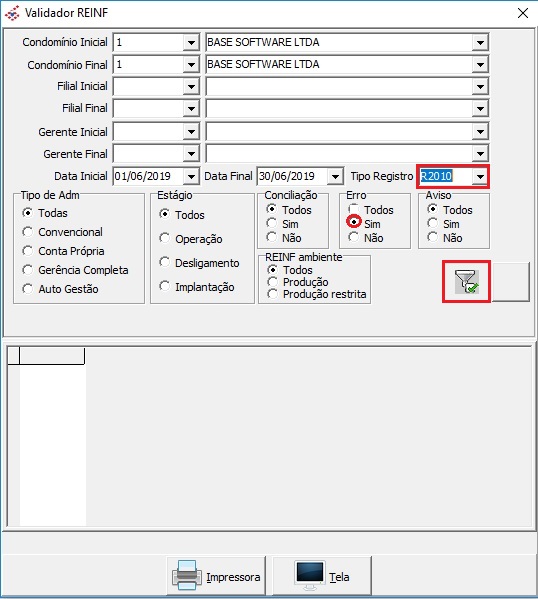Open Gerente Final name dropdown
Viewport: 538px width, 599px height.
480,154
